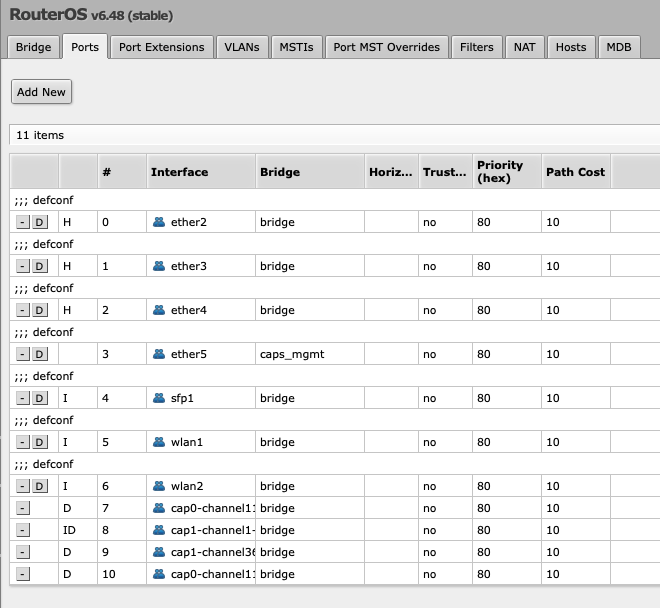Screen dimensions: 660x608
Task: Open the ether3 interface entry
Action: (189, 266)
